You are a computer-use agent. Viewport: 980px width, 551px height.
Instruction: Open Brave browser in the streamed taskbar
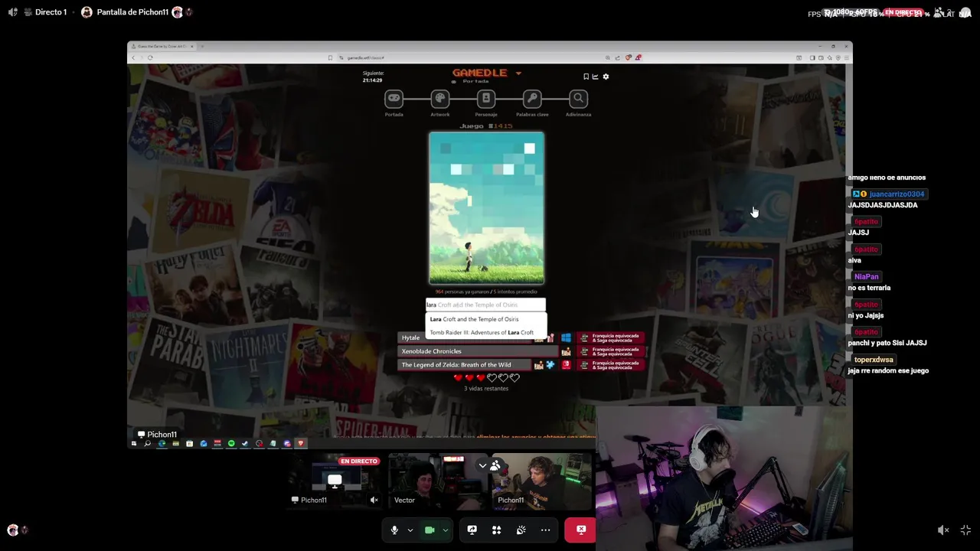point(301,443)
